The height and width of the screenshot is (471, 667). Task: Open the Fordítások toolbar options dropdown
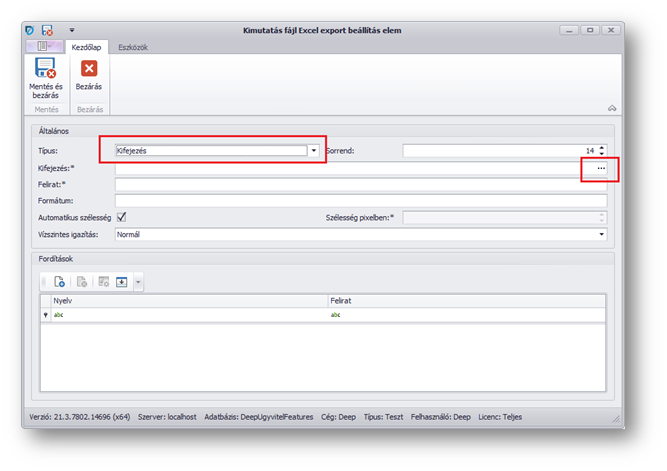138,283
